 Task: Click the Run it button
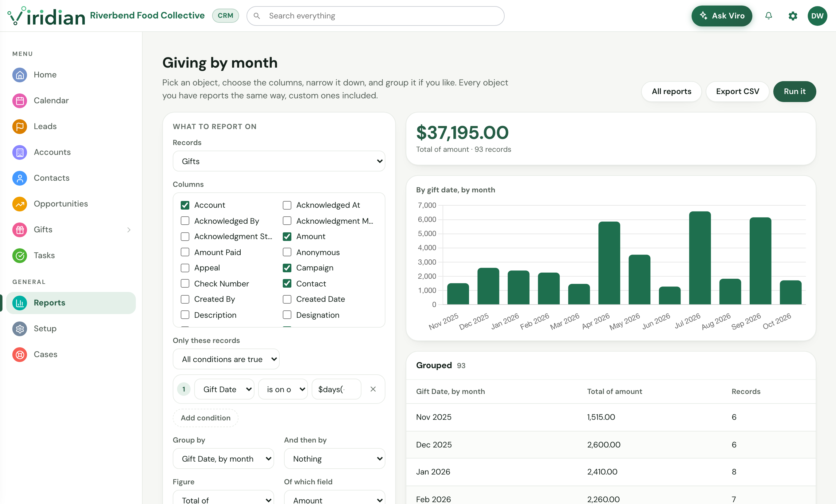[x=794, y=91]
